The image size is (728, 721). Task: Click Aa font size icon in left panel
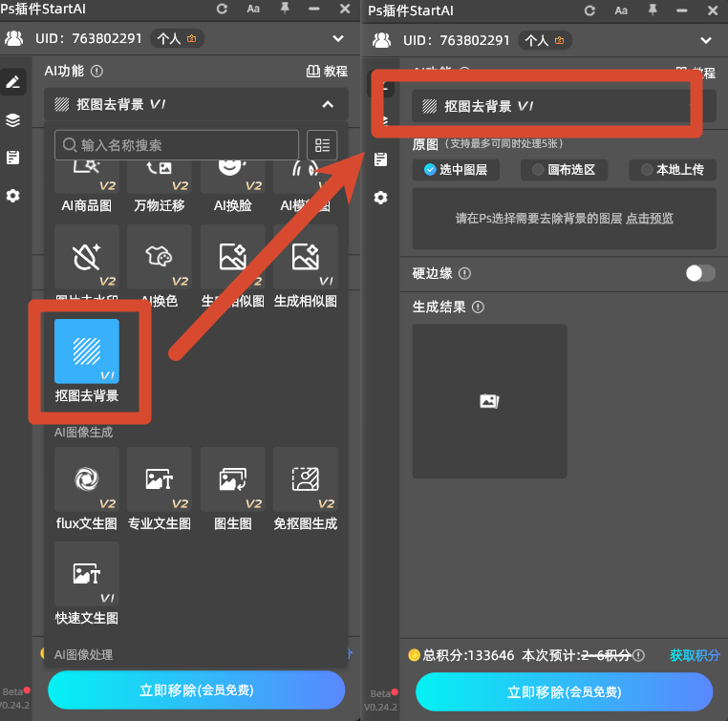253,9
